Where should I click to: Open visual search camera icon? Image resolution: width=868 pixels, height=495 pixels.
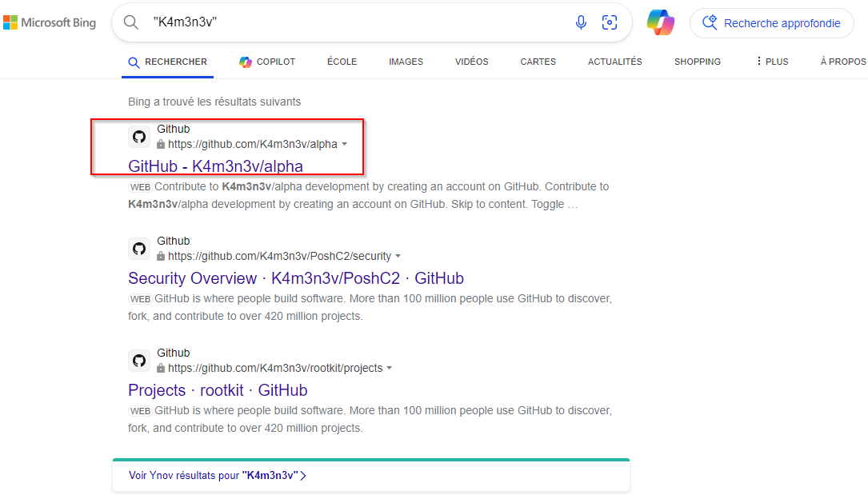(610, 23)
